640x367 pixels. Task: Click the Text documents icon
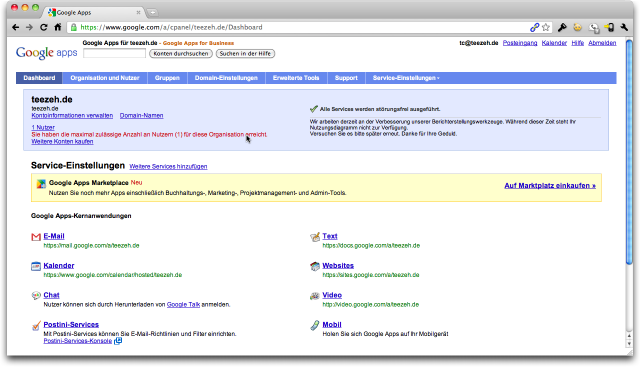pyautogui.click(x=315, y=237)
